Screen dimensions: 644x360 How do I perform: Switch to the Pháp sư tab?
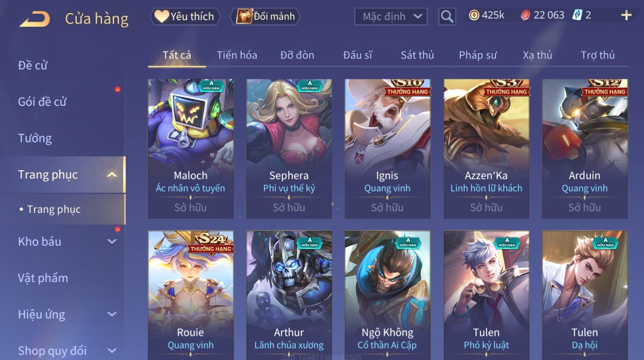click(478, 55)
